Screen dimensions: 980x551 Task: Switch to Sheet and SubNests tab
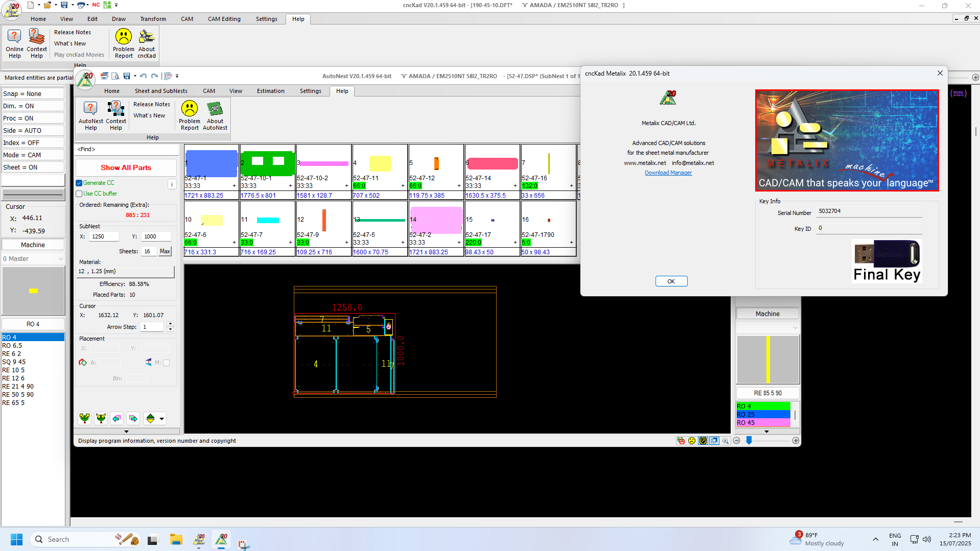[160, 91]
